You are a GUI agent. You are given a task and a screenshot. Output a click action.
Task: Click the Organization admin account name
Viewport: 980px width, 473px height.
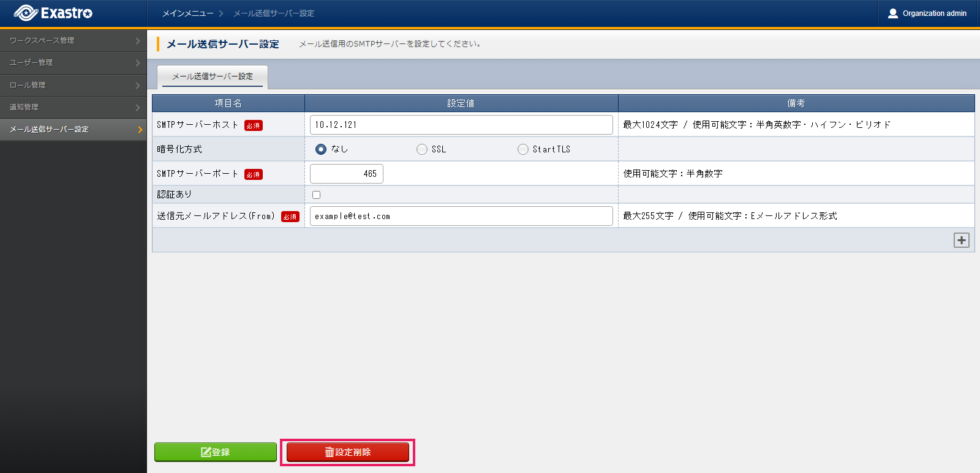934,13
